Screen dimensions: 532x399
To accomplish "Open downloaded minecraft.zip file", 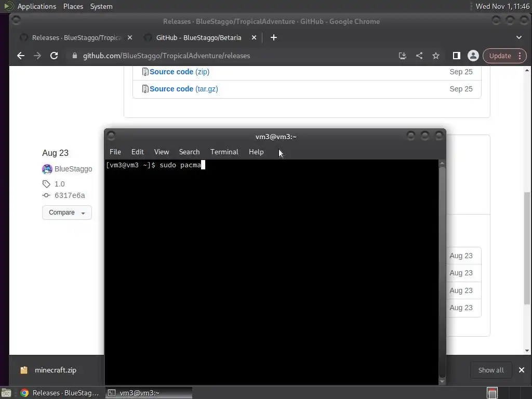I will (55, 370).
